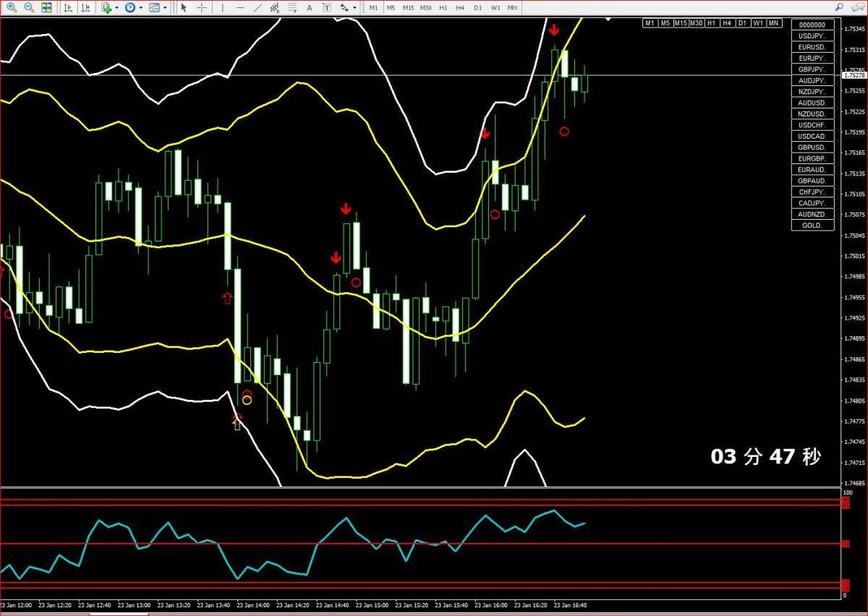Click the 03 分 47 秒 countdown text
The image size is (868, 616).
click(766, 457)
